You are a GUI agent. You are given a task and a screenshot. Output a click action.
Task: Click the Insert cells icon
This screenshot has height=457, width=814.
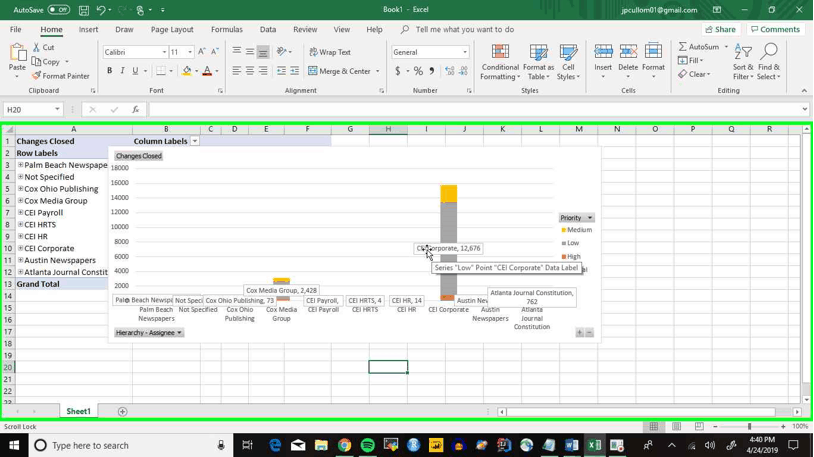coord(603,51)
